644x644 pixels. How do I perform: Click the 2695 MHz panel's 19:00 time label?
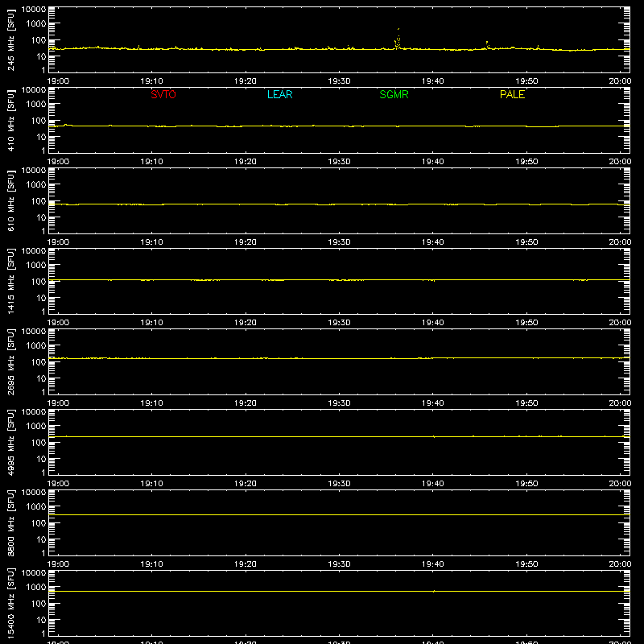(x=58, y=403)
